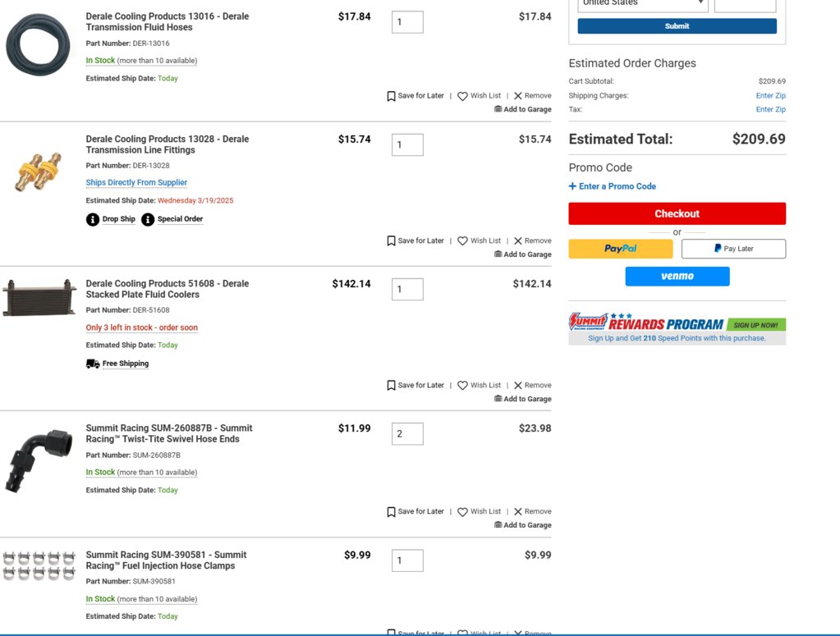
Task: Open the hose clamps product image
Action: 39,566
